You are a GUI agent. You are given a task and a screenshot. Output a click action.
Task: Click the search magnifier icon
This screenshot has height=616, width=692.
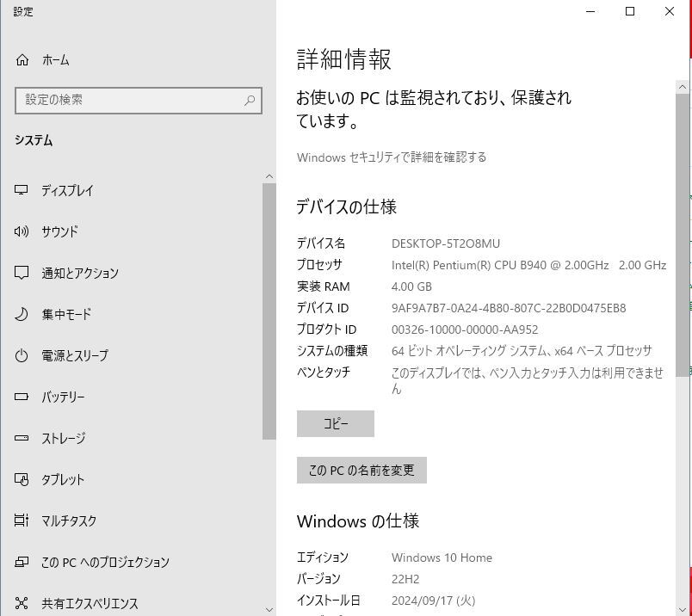point(250,100)
